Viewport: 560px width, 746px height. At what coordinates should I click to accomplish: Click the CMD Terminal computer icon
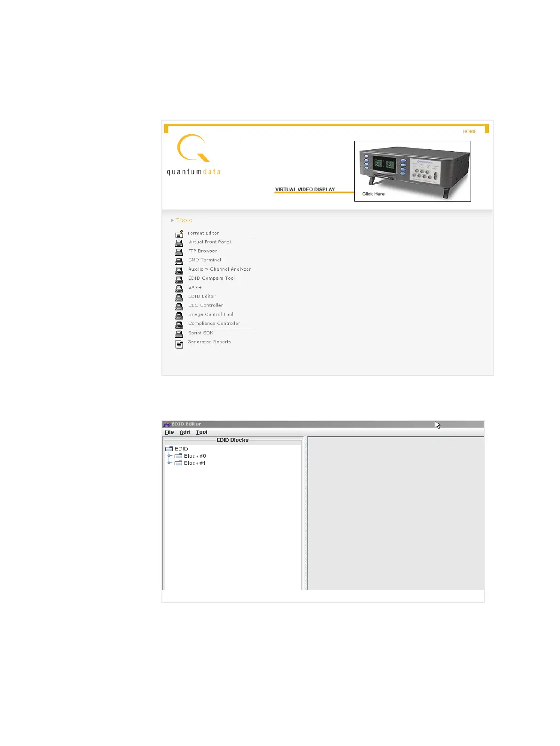(x=179, y=261)
